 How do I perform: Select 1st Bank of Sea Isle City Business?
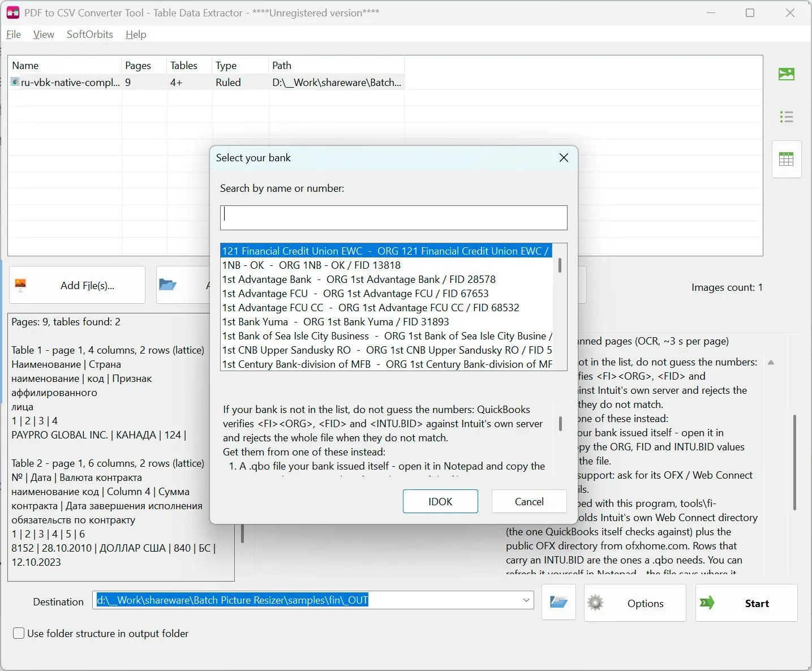point(386,336)
